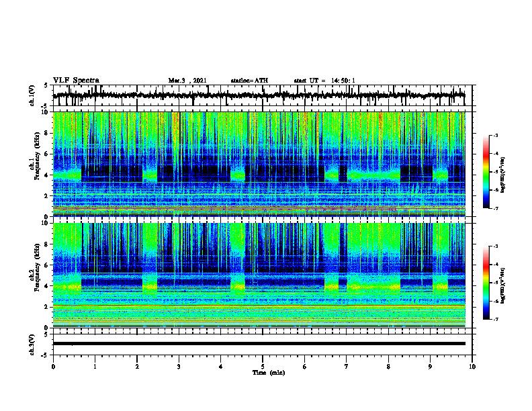Click time axis tick label "6"
The width and height of the screenshot is (532, 411).
(304, 367)
